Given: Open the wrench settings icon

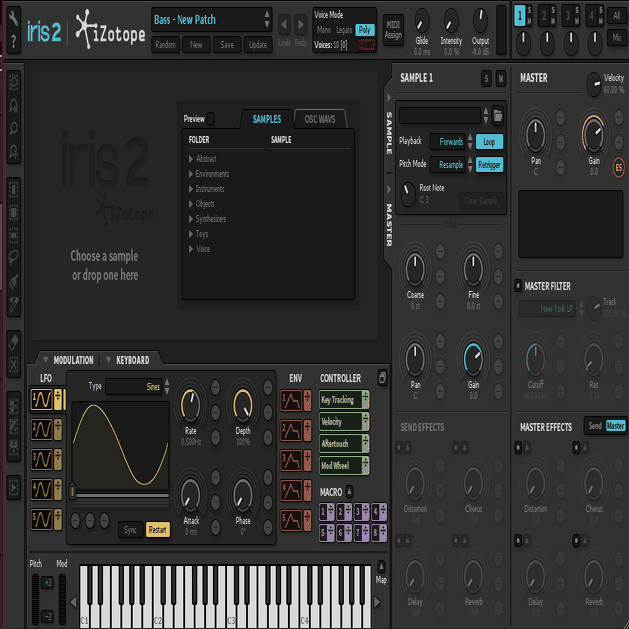Looking at the screenshot, I should [14, 18].
